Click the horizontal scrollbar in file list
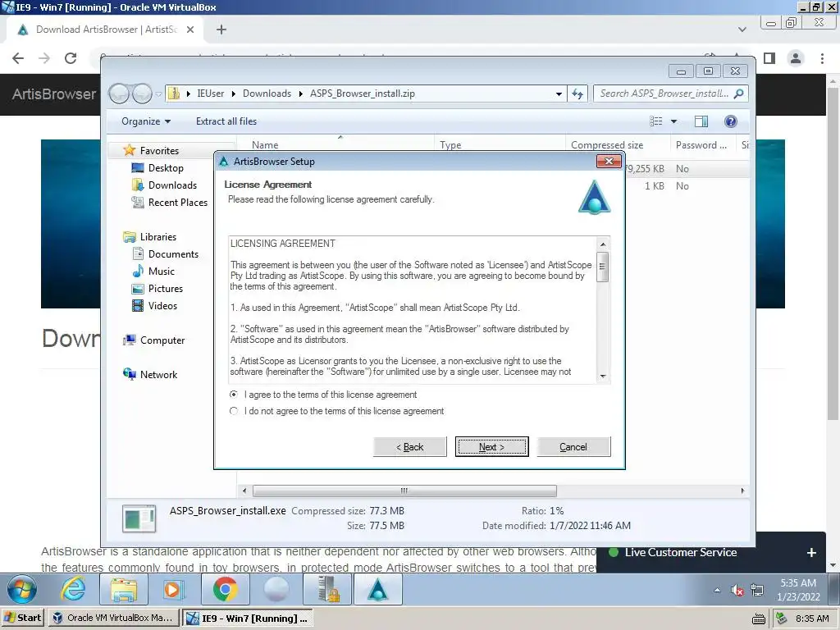840x630 pixels. 404,491
